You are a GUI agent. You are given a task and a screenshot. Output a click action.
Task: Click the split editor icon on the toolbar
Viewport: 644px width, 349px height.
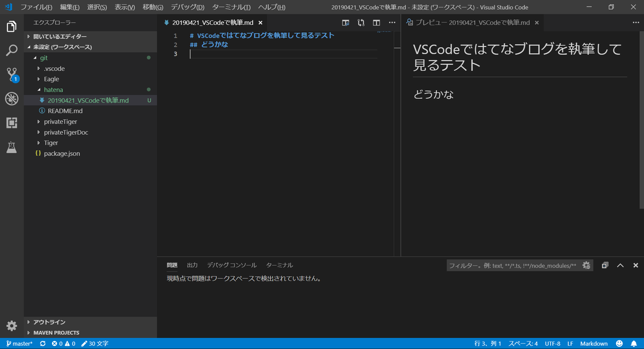(376, 23)
